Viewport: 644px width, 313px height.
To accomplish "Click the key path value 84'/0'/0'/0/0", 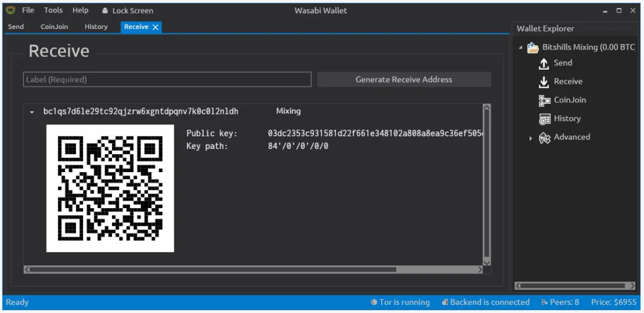I will [x=297, y=146].
